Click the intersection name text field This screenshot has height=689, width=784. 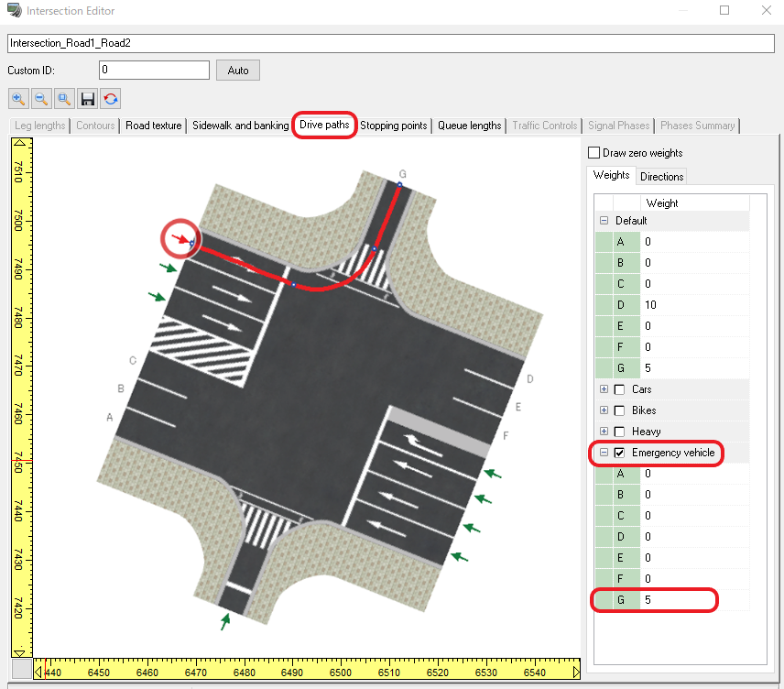tap(391, 43)
